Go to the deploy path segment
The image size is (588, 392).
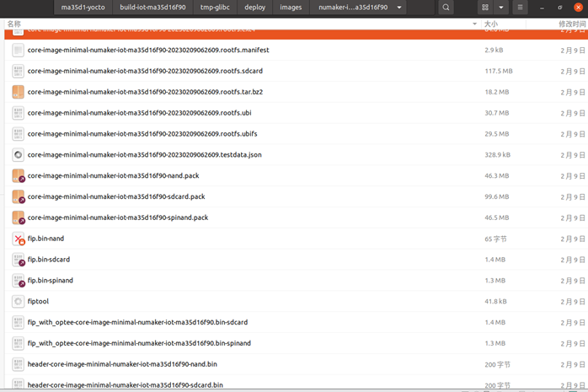(254, 8)
